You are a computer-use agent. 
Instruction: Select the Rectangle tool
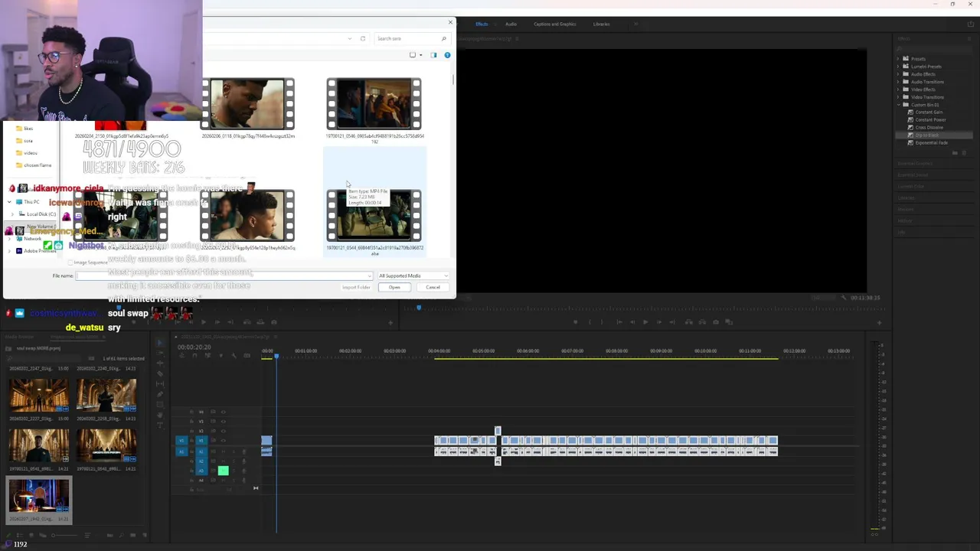click(x=160, y=404)
